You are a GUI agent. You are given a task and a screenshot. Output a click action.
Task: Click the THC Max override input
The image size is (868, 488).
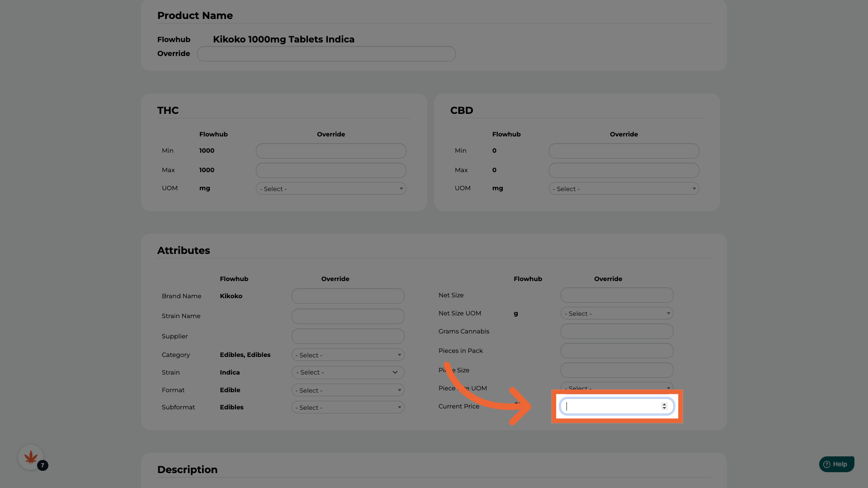pyautogui.click(x=330, y=170)
